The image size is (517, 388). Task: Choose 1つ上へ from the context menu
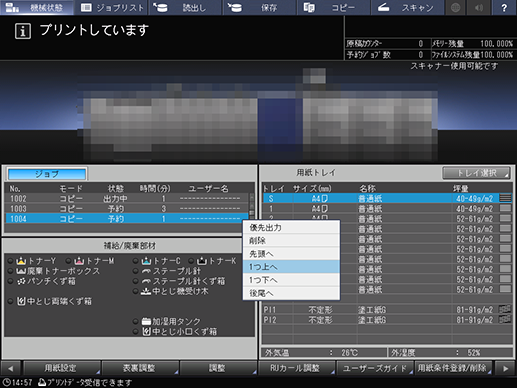point(292,267)
